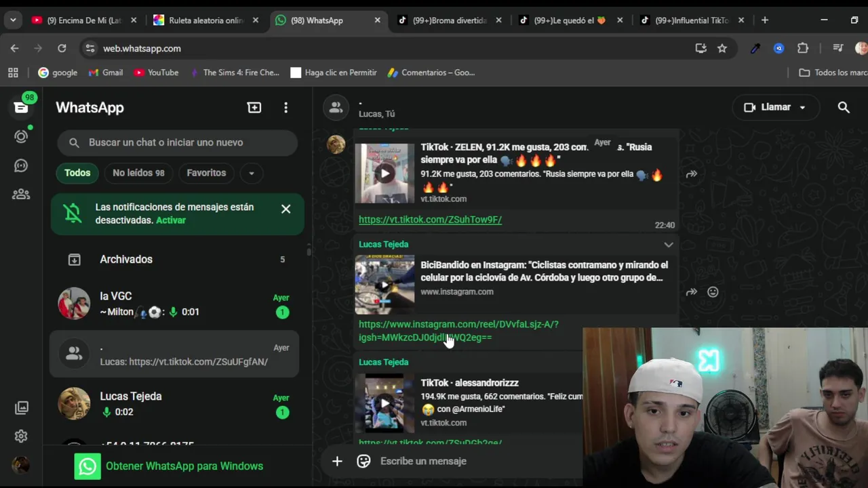Select the Todos chat filter
The width and height of the screenshot is (868, 488).
(77, 173)
